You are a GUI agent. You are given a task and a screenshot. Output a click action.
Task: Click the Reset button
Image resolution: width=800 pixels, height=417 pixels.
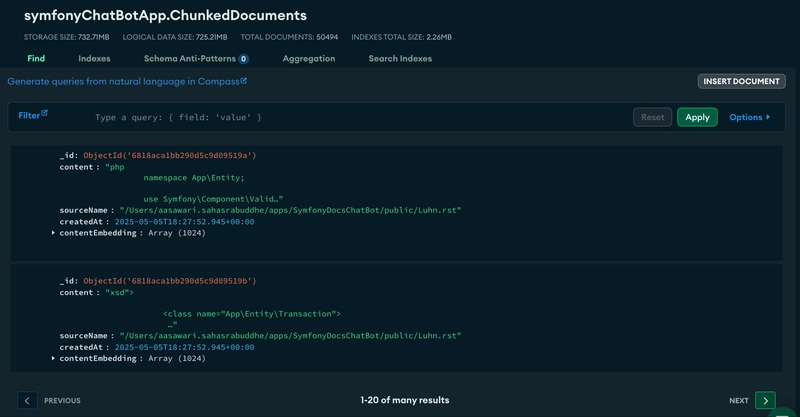click(x=653, y=117)
